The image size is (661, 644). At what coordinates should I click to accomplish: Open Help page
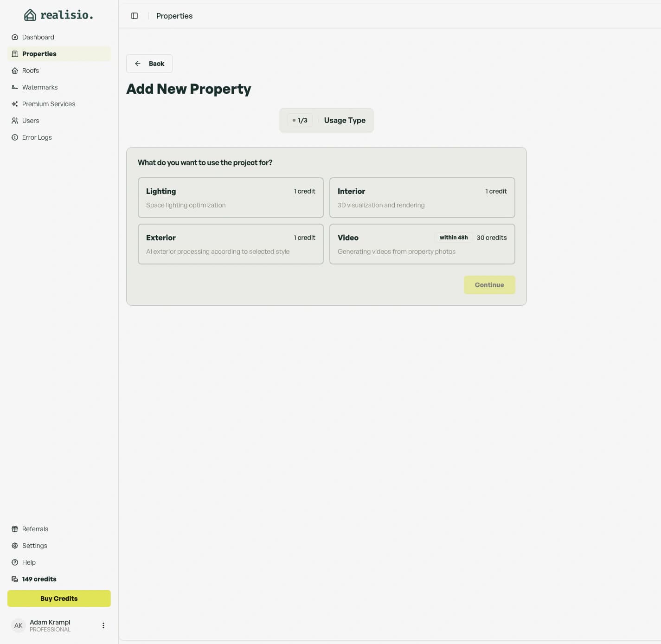(59, 562)
